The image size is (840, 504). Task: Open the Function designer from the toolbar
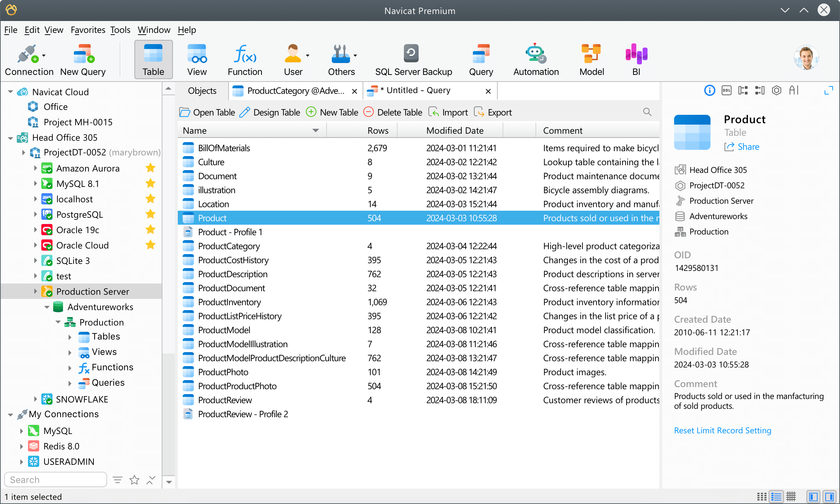click(x=244, y=59)
